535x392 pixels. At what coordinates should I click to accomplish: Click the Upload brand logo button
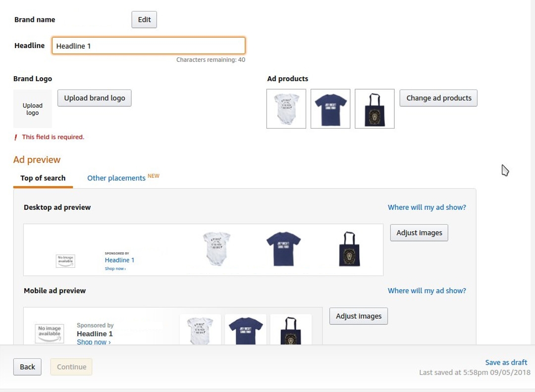click(x=94, y=98)
